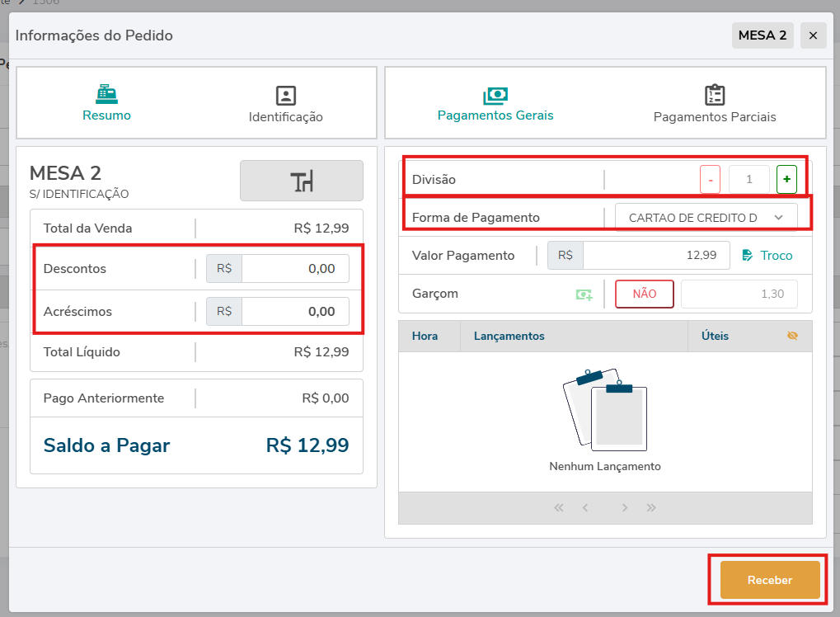The image size is (840, 617).
Task: Open the Forma de Pagamento dropdown
Action: (x=706, y=217)
